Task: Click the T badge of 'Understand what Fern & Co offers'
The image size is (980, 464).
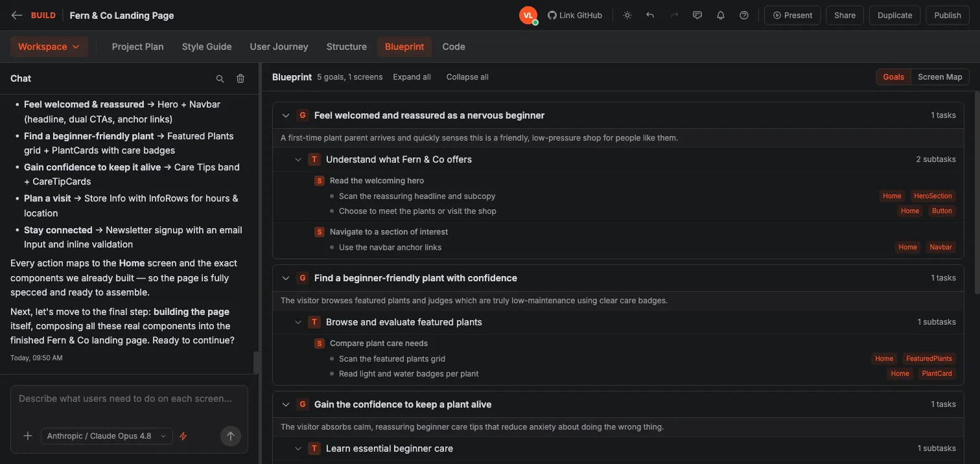Action: coord(314,159)
